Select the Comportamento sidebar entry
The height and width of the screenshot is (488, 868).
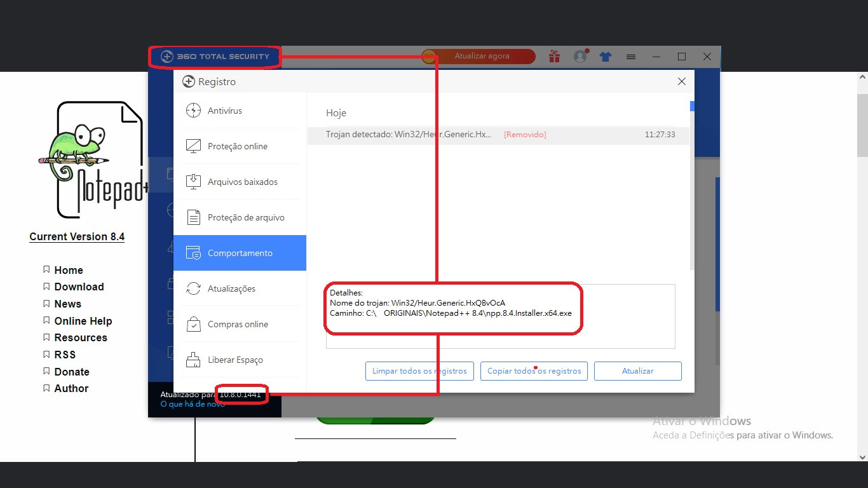tap(240, 253)
